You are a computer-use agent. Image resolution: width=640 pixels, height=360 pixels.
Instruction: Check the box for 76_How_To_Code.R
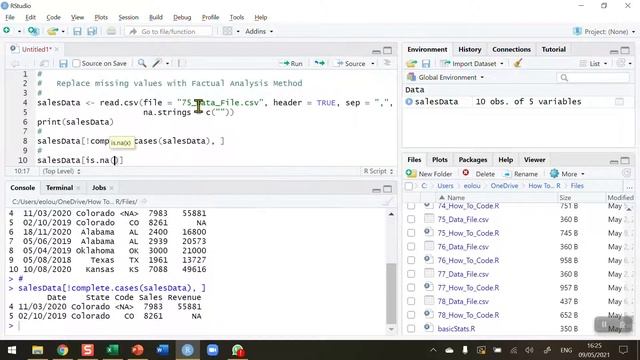[411, 260]
